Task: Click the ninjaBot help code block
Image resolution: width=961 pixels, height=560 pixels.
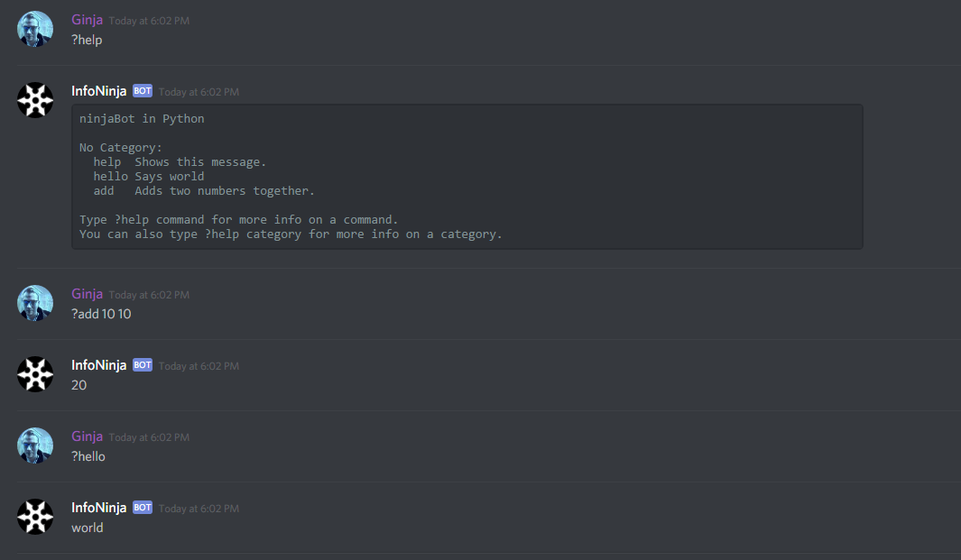Action: 467,177
